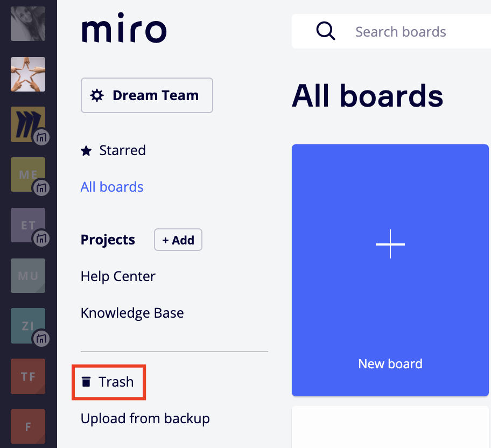Screen dimensions: 491x448
Task: Switch to the TF team avatar
Action: coord(28,377)
